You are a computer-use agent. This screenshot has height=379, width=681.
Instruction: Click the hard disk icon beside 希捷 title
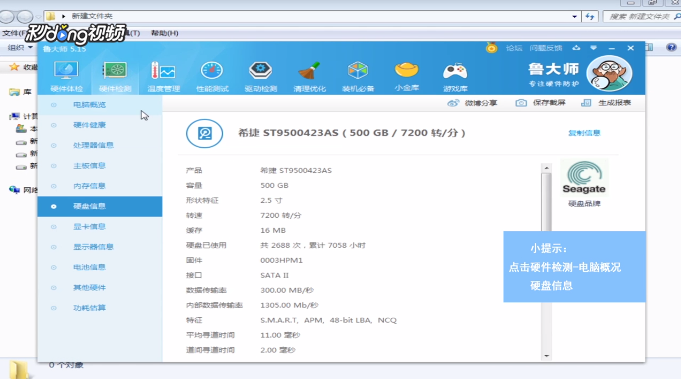point(205,133)
